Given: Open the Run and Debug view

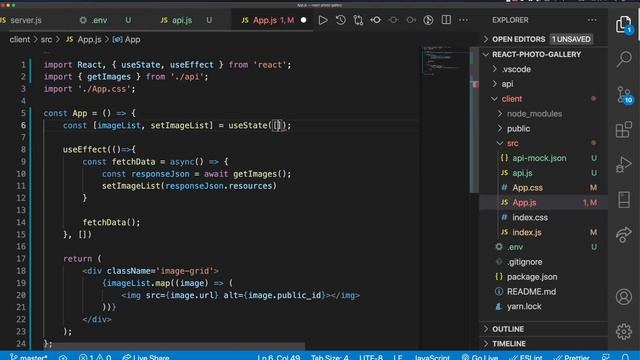Looking at the screenshot, I should click(624, 164).
